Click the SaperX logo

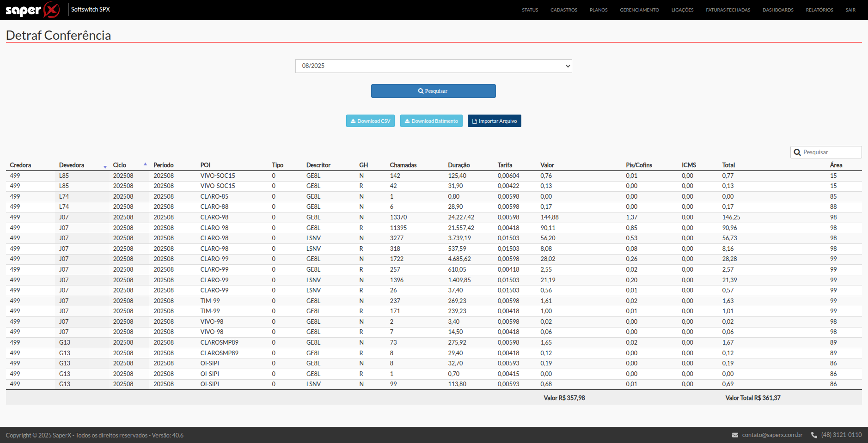click(x=32, y=10)
